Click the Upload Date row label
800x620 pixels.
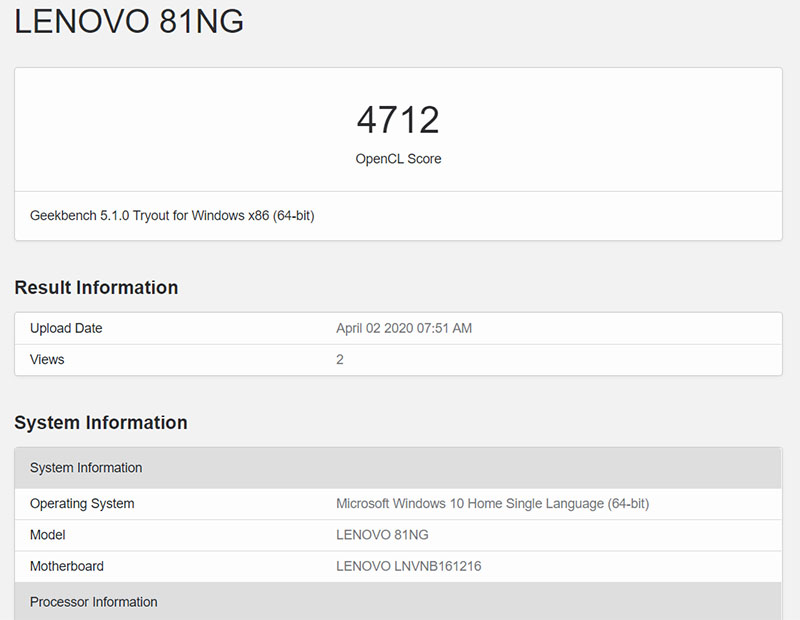(x=66, y=328)
